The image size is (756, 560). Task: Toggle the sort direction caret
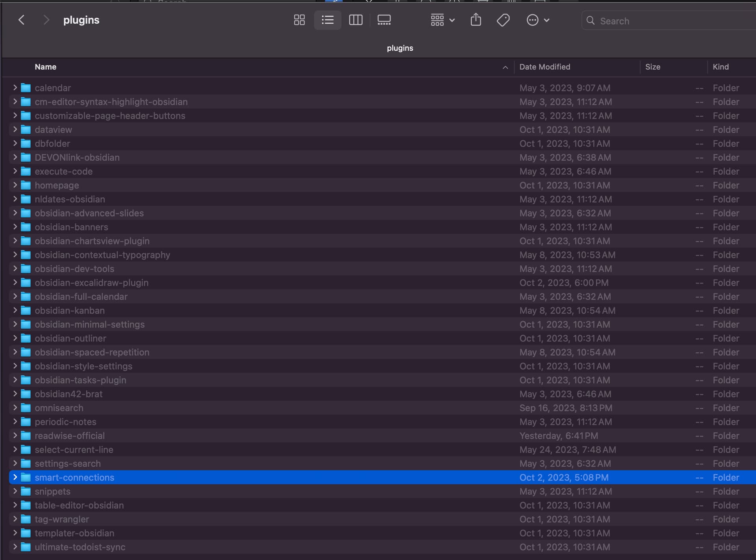coord(505,68)
